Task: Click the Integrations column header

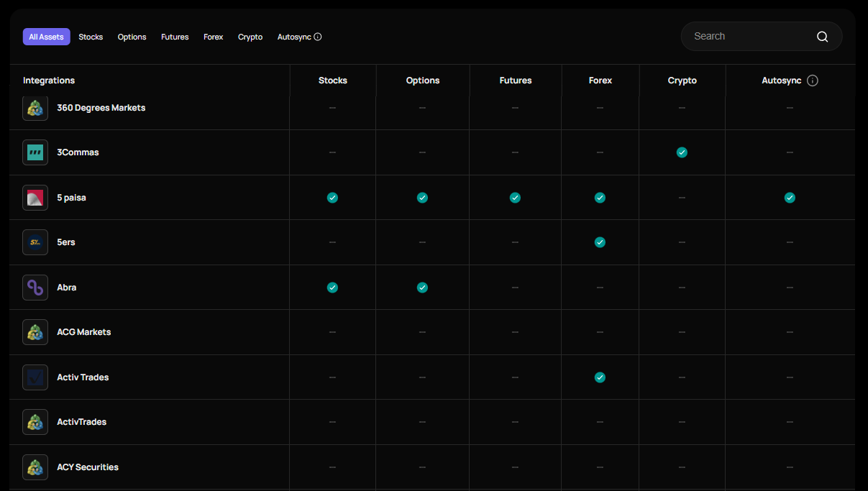Action: (x=49, y=81)
